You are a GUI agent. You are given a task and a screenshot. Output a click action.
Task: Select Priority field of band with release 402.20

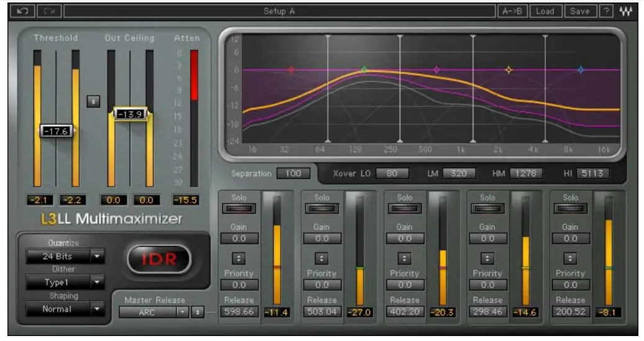[x=406, y=284]
